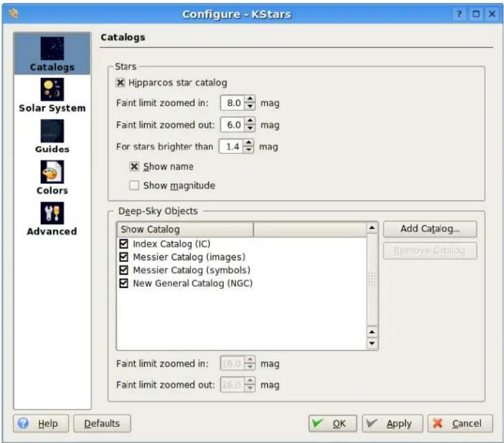Click the Help button with question icon
The width and height of the screenshot is (504, 443).
tap(41, 423)
